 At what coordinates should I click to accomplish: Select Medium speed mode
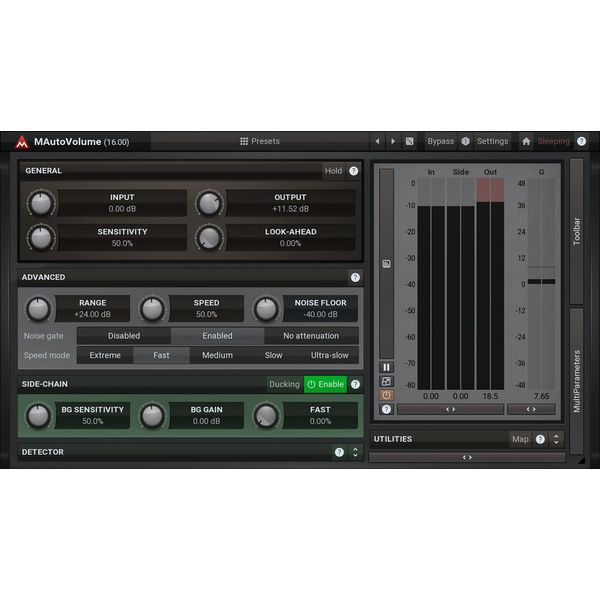(217, 355)
